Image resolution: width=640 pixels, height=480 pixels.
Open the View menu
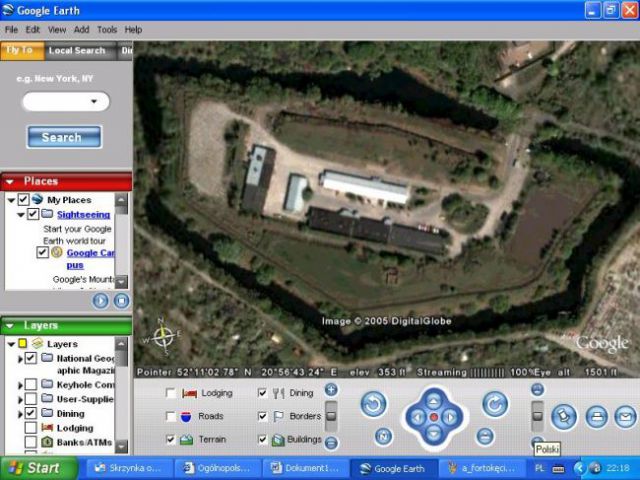point(57,30)
